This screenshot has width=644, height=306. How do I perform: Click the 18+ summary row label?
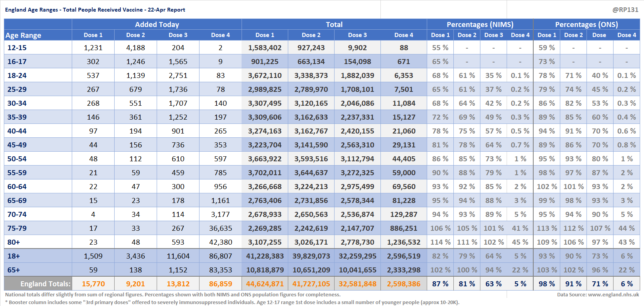tap(14, 256)
